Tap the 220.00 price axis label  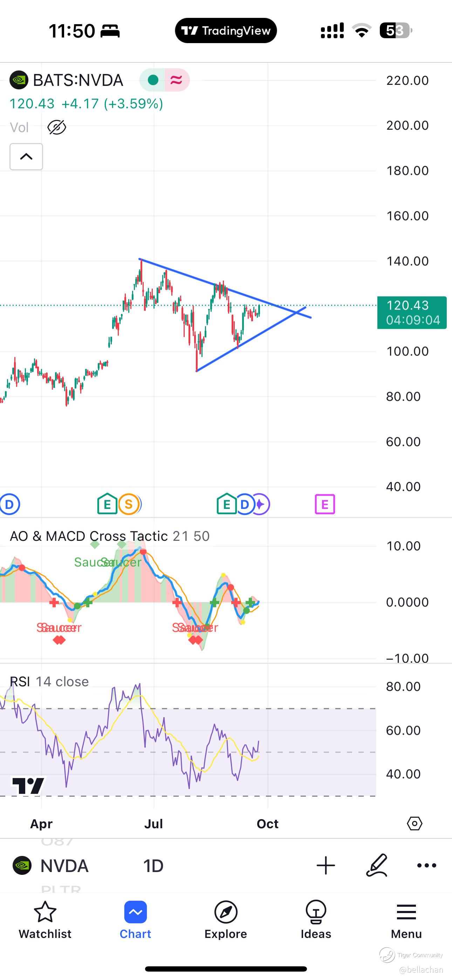[408, 80]
